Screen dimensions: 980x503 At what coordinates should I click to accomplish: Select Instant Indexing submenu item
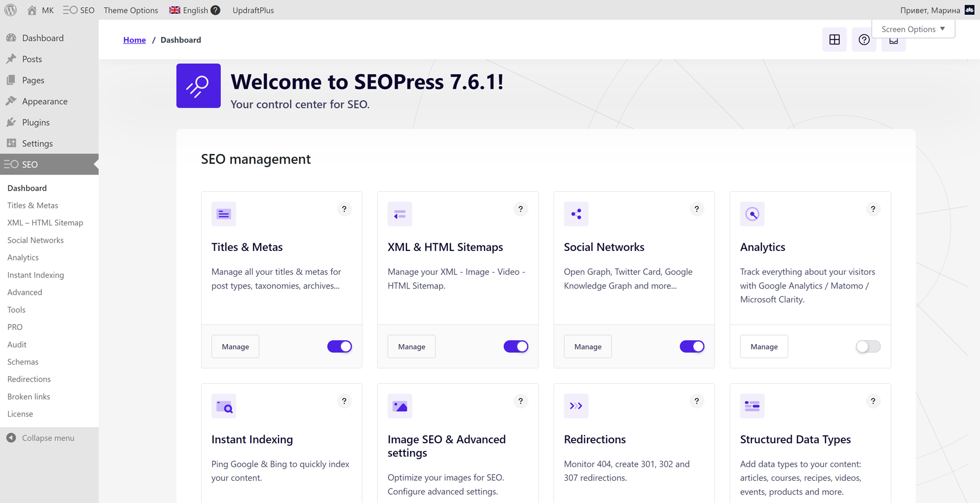[x=35, y=275]
